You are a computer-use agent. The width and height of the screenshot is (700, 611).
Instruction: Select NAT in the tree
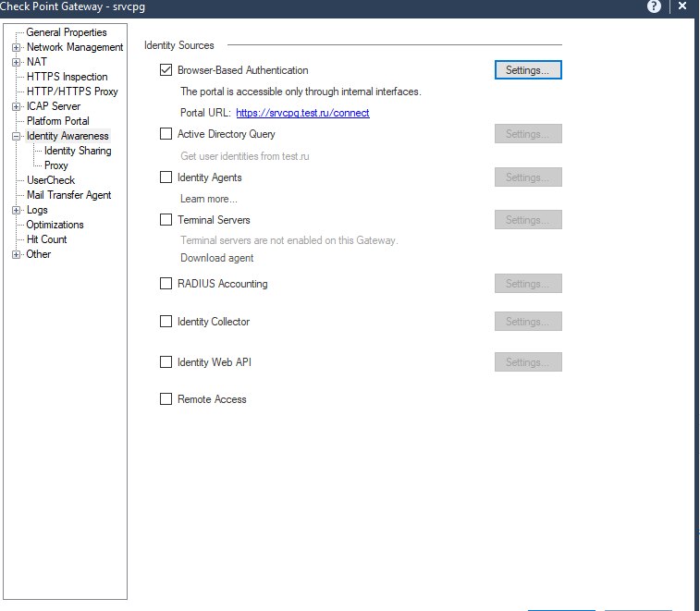tap(37, 62)
